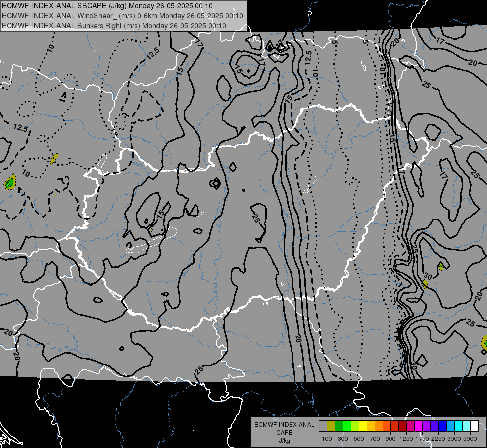Select the white final legend swatch
This screenshot has width=487, height=448.
tap(475, 426)
